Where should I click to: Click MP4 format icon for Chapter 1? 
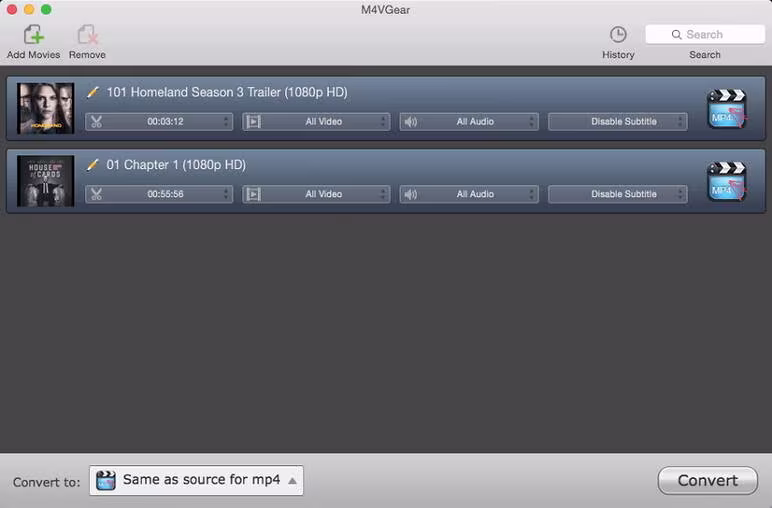pos(727,182)
